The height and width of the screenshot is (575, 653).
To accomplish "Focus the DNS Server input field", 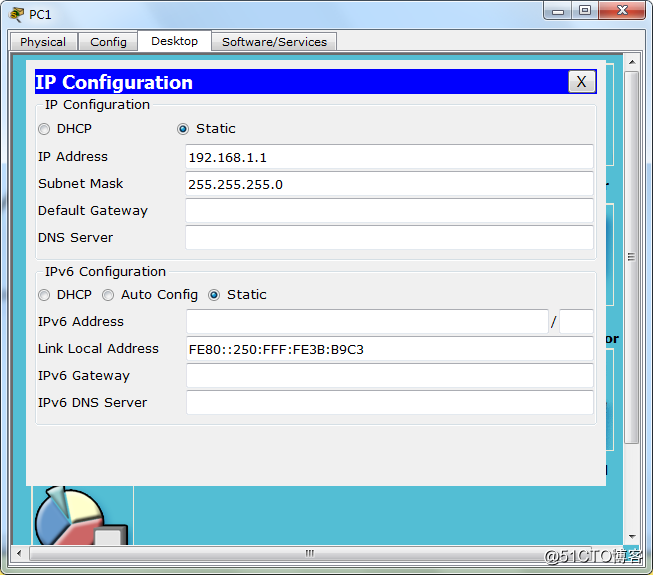I will 389,238.
